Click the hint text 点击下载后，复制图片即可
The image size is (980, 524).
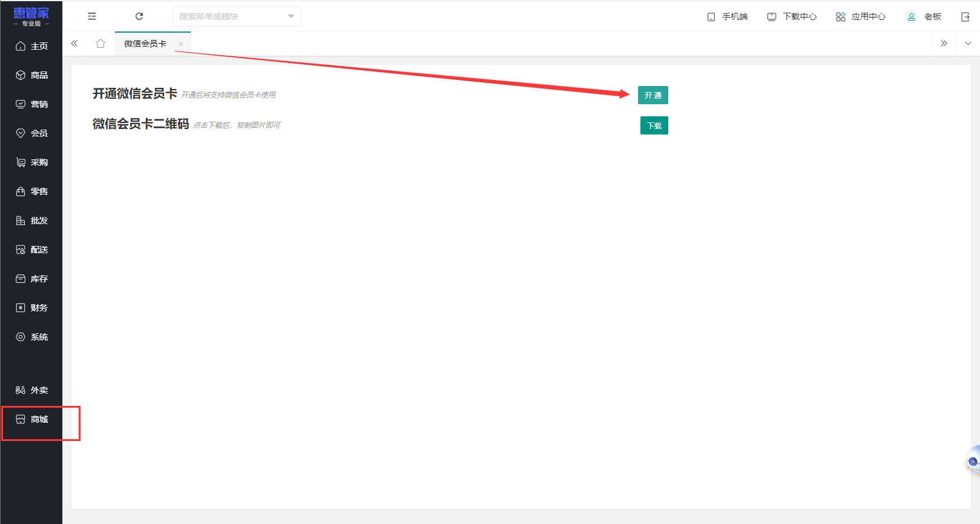click(237, 125)
